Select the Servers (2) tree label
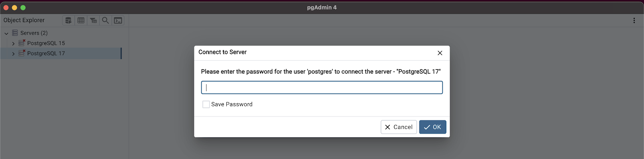Image resolution: width=644 pixels, height=159 pixels. click(34, 33)
